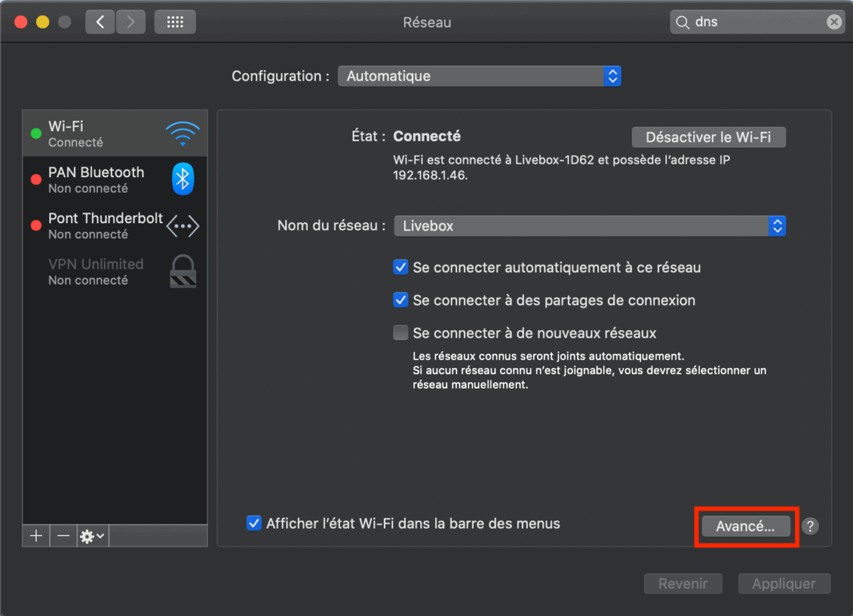Remove selected service with minus
The width and height of the screenshot is (853, 616).
pyautogui.click(x=63, y=535)
